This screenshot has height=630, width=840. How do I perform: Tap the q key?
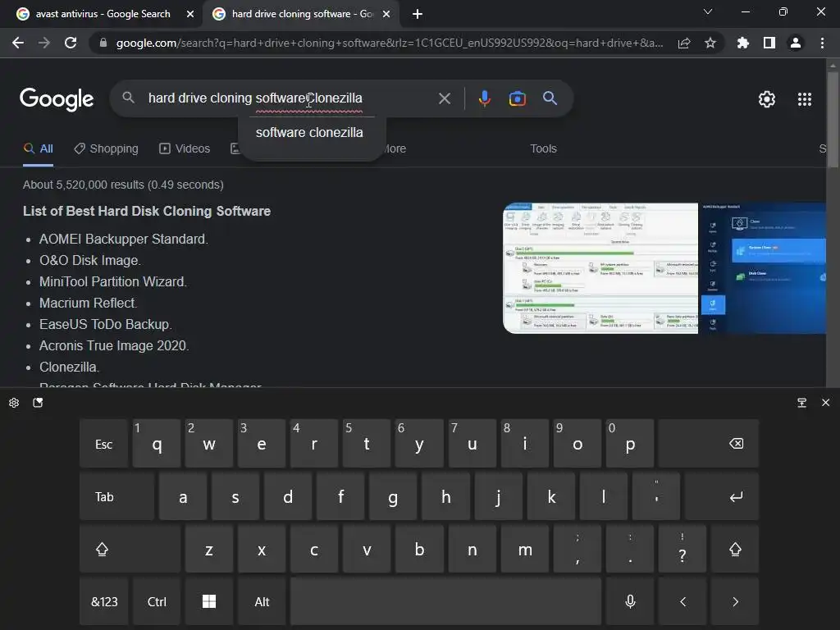point(157,444)
